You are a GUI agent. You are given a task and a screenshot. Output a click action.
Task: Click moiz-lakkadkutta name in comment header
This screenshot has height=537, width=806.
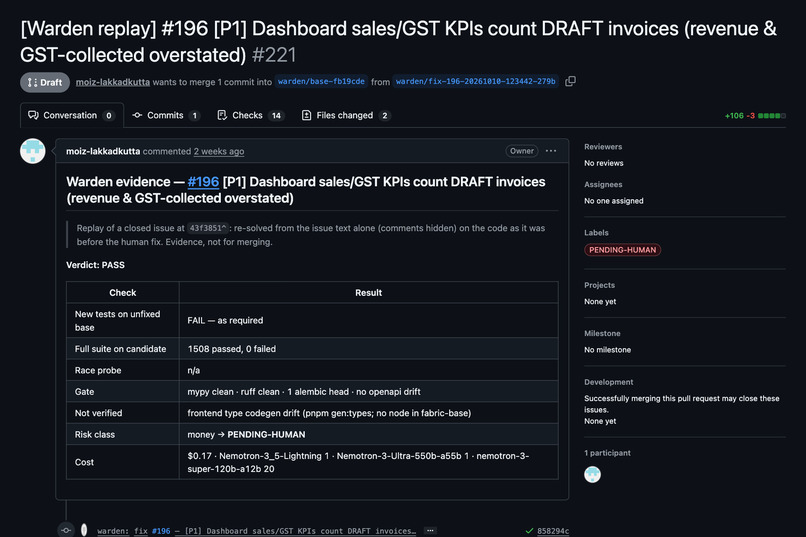point(103,151)
